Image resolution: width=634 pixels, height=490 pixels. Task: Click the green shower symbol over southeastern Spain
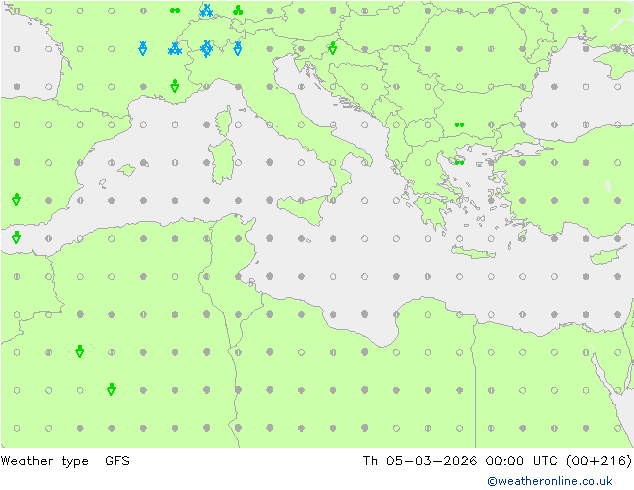[x=17, y=200]
